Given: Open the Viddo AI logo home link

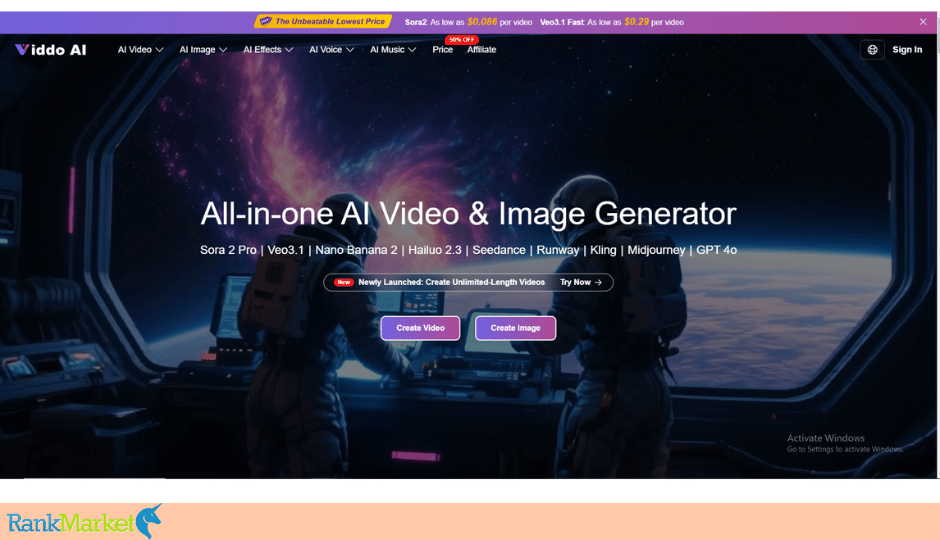Looking at the screenshot, I should 50,50.
